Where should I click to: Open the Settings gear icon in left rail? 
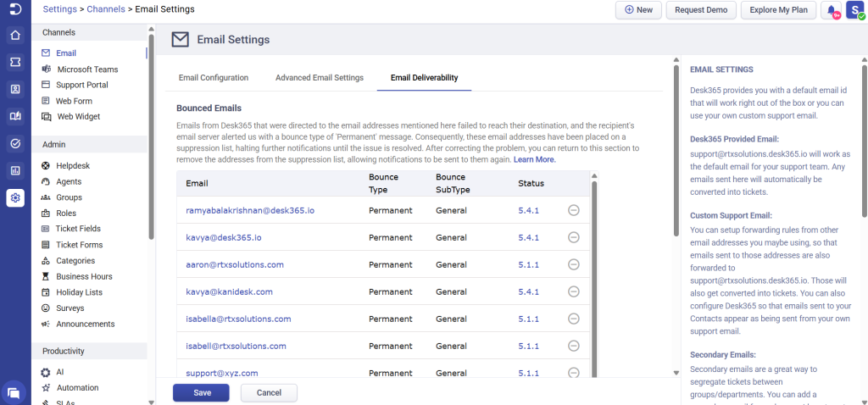pos(15,197)
